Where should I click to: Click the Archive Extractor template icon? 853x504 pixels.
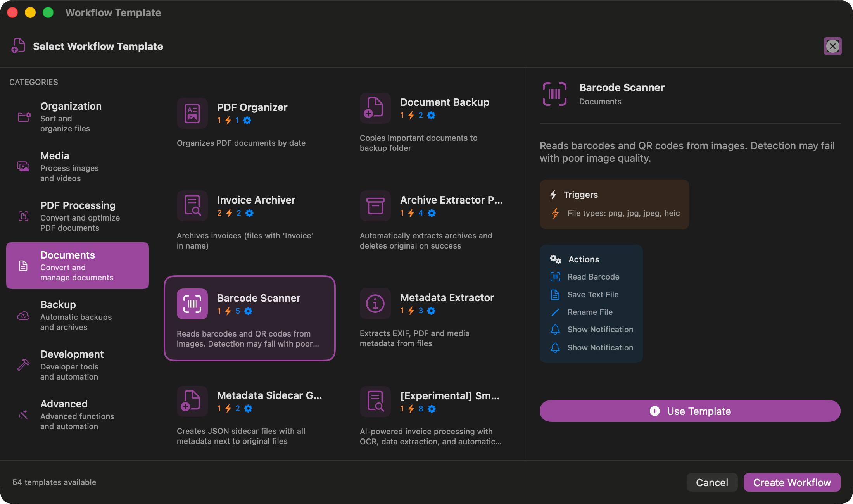[375, 206]
